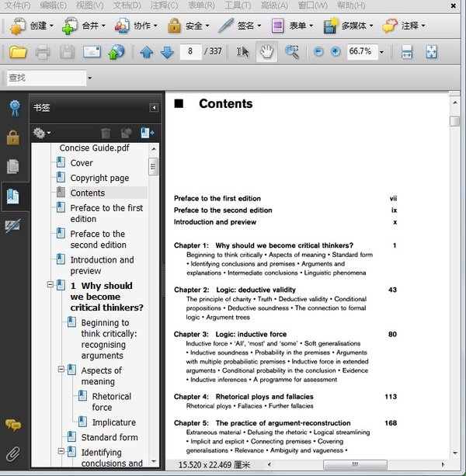The width and height of the screenshot is (466, 476).
Task: Click the 创建 (Create) button
Action: point(32,26)
